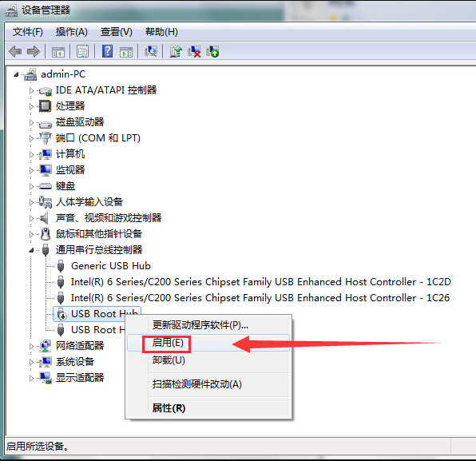Collapse the admin-PC root node
Viewport: 476px width, 461px height.
click(x=16, y=74)
